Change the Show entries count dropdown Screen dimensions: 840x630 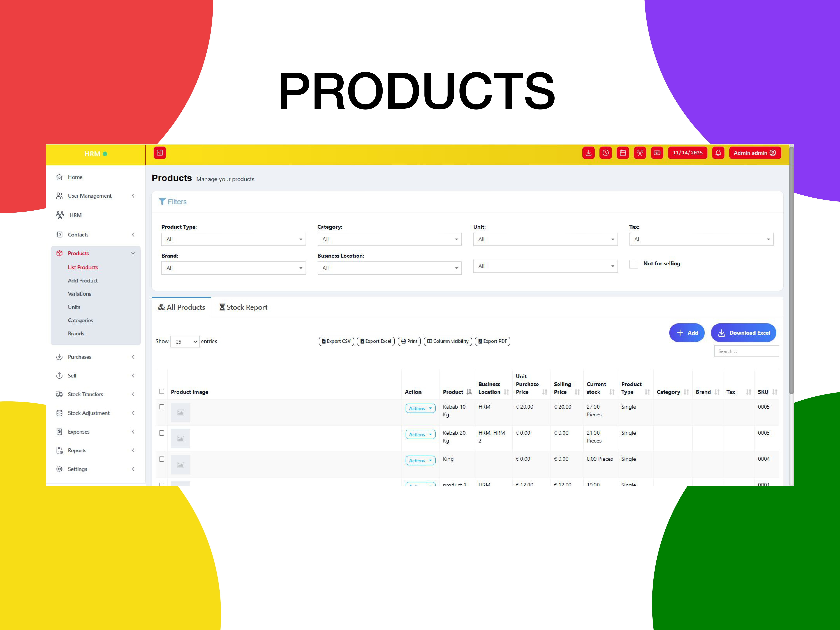click(185, 341)
